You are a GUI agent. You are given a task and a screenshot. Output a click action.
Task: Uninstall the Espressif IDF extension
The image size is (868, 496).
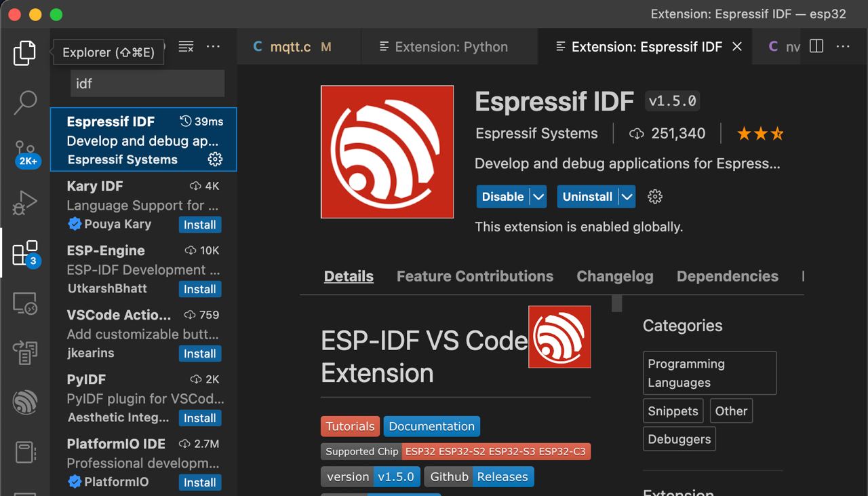pos(587,197)
